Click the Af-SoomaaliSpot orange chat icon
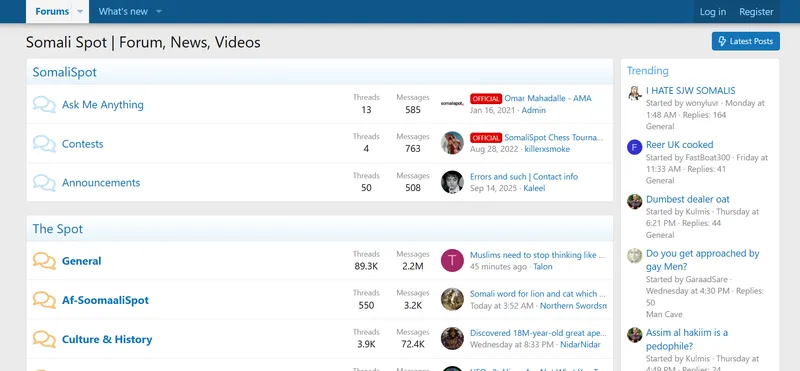The height and width of the screenshot is (371, 800). tap(44, 300)
